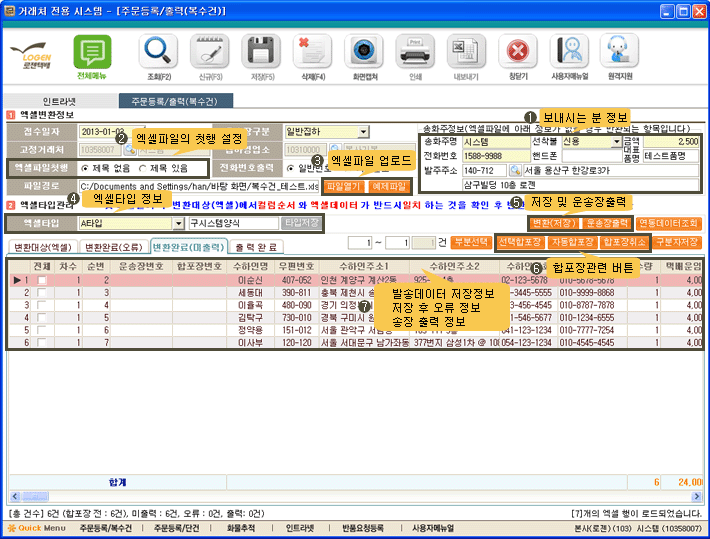
Task: Click the 수하인명 column header
Action: coord(250,266)
